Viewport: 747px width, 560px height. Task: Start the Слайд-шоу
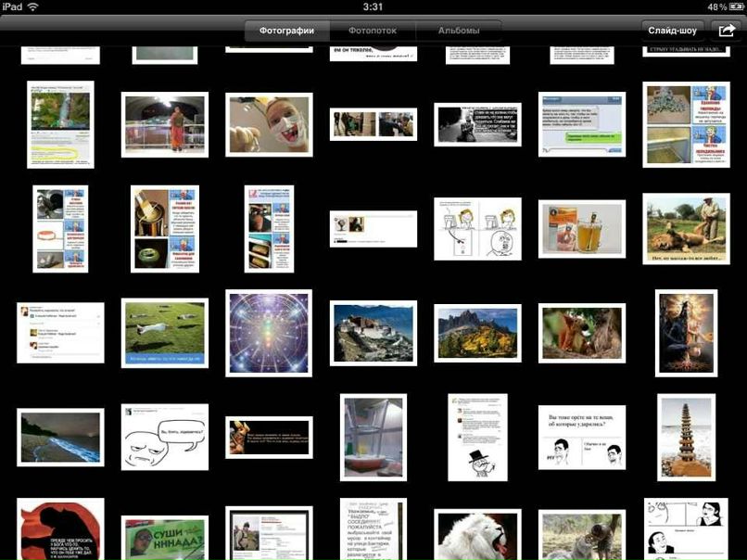point(673,31)
